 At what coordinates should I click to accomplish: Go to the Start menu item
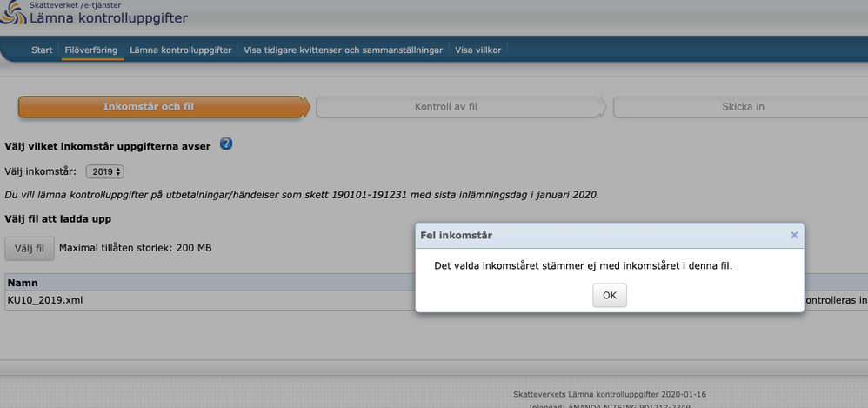coord(42,50)
